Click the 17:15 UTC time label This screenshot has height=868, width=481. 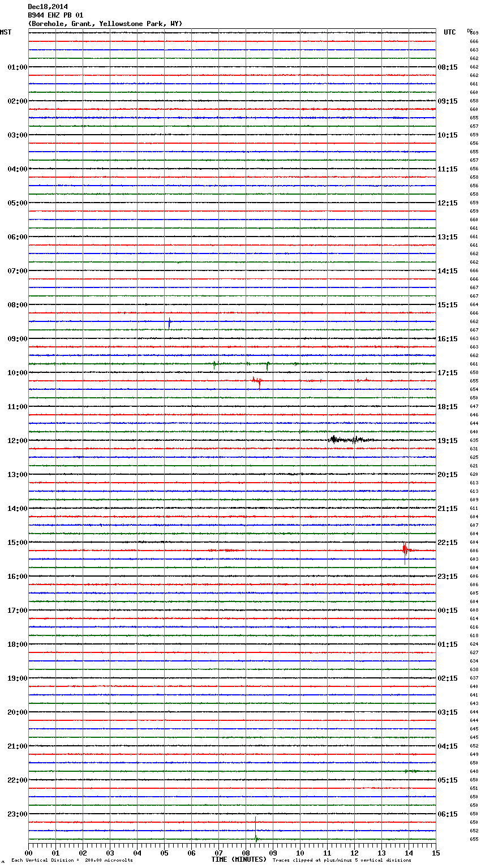[448, 373]
